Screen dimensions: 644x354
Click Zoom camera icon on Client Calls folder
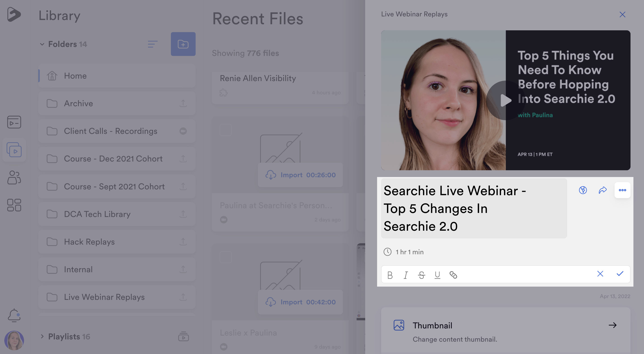point(183,131)
